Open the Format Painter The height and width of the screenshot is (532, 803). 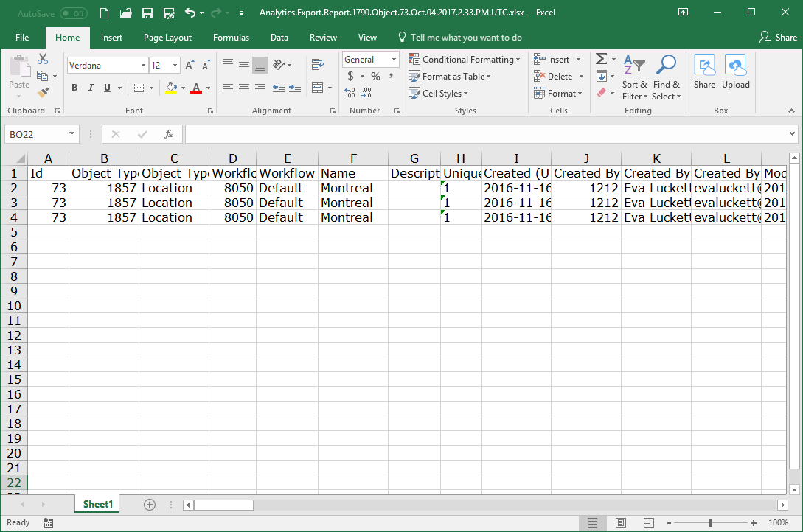44,91
